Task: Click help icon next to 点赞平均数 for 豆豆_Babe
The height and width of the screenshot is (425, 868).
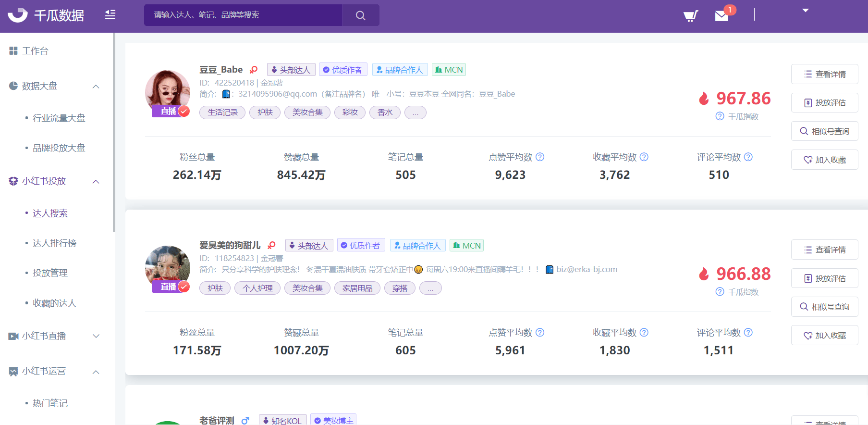Action: point(540,157)
